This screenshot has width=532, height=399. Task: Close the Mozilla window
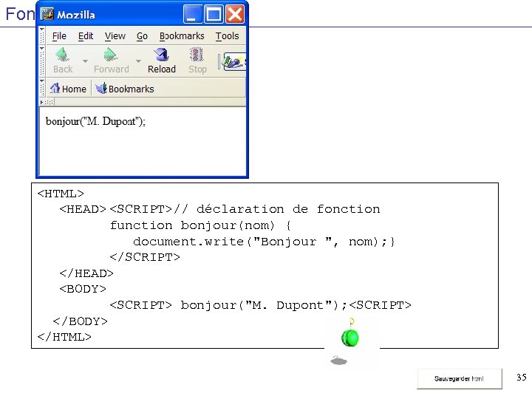click(235, 14)
